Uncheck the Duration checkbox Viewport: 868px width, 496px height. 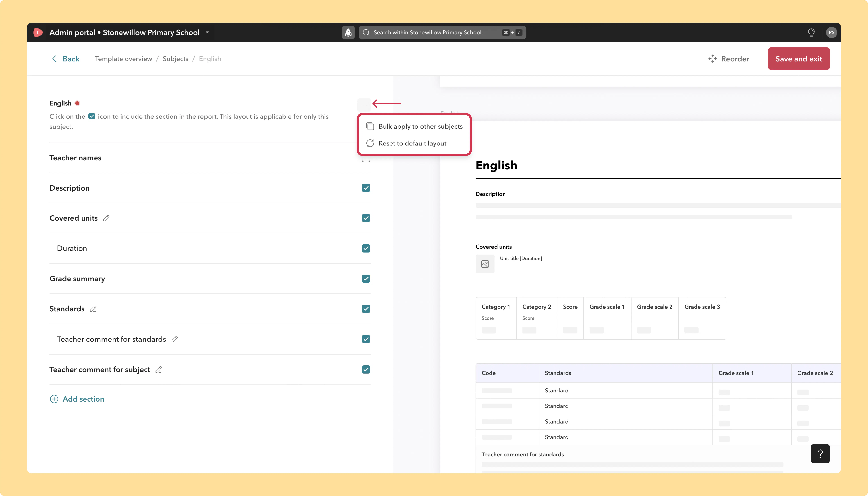pyautogui.click(x=366, y=248)
